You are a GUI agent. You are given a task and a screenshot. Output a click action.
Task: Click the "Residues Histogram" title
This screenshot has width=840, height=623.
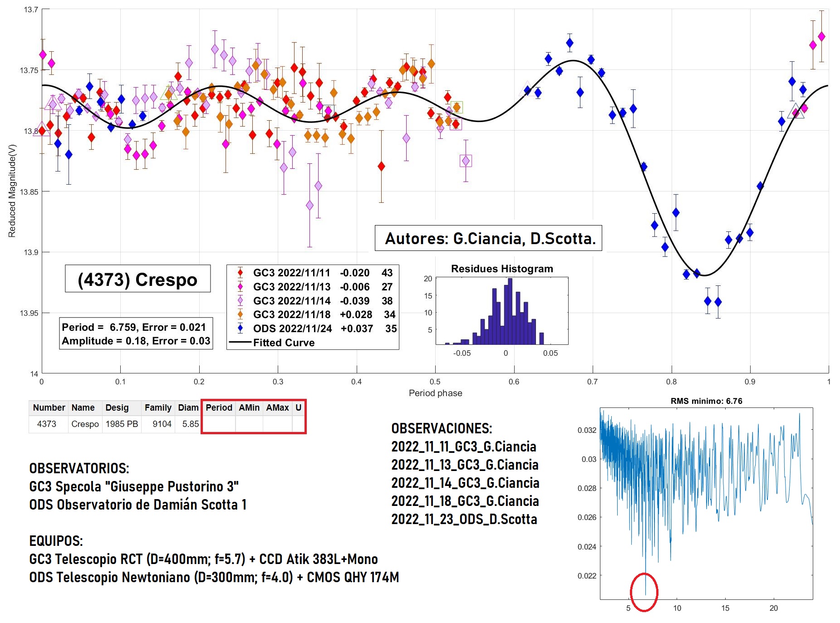(502, 269)
